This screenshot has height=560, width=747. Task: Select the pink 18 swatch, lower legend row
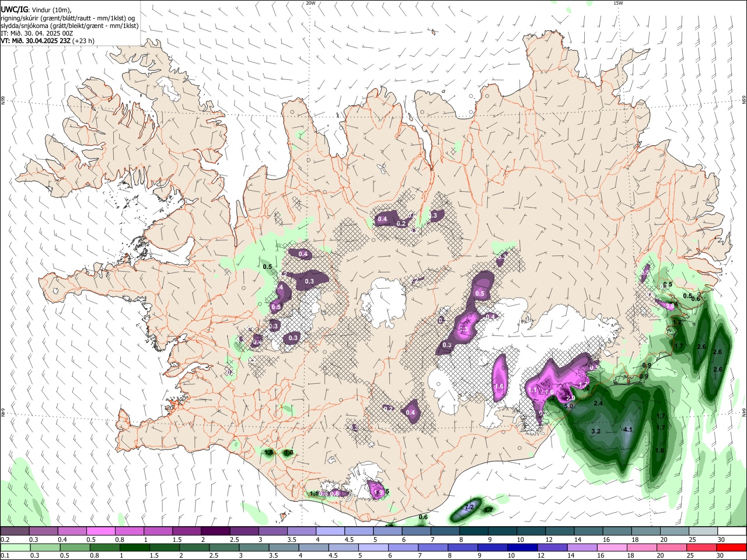point(643,548)
